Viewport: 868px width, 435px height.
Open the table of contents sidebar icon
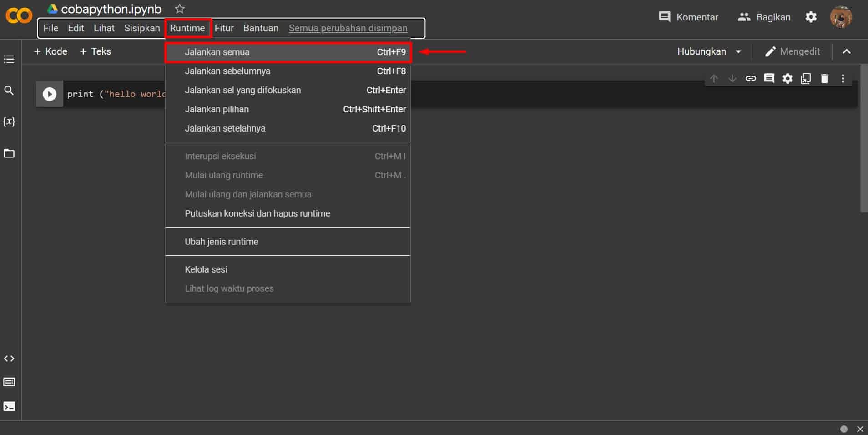point(9,59)
